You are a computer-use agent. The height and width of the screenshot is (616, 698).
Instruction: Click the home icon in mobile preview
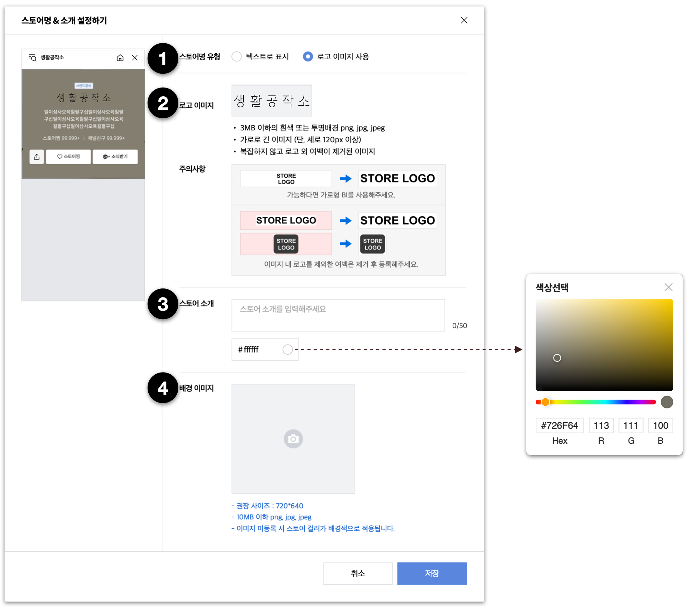120,58
